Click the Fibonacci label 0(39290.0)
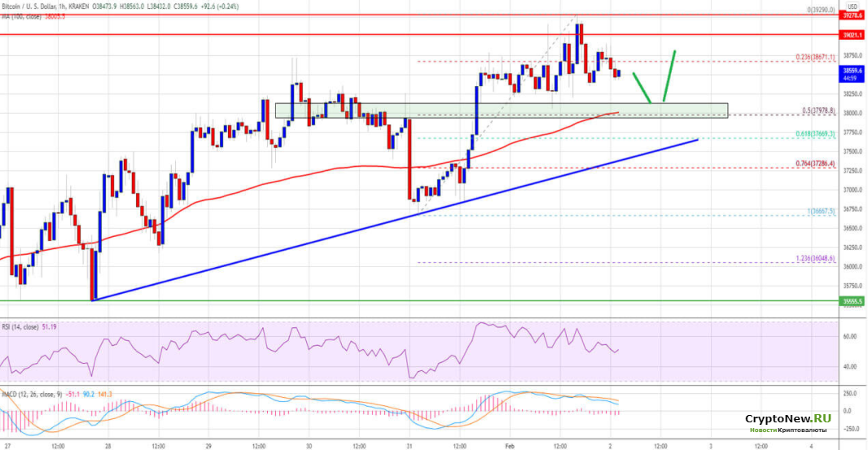The height and width of the screenshot is (450, 868). 821,10
